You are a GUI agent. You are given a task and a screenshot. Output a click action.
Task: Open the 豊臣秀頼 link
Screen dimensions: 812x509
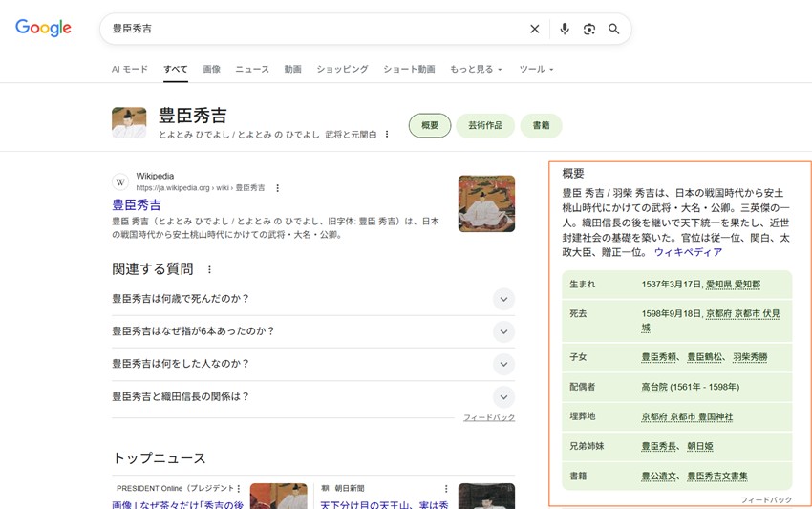click(x=659, y=357)
